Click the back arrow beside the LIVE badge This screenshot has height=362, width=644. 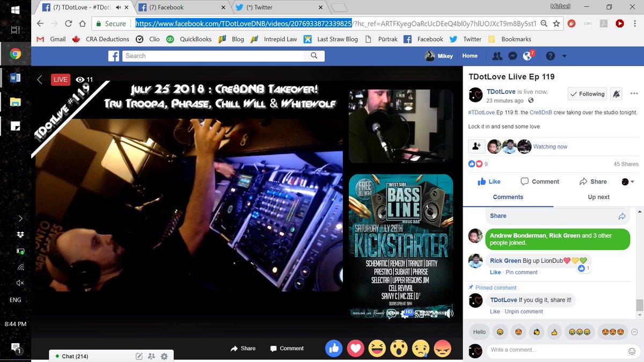pos(39,79)
